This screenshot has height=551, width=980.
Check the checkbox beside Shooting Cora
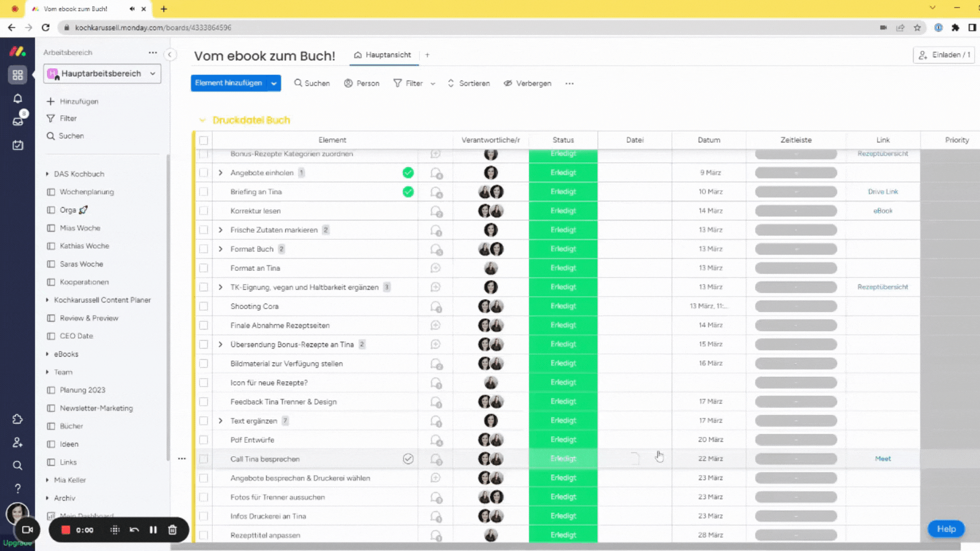pos(204,306)
